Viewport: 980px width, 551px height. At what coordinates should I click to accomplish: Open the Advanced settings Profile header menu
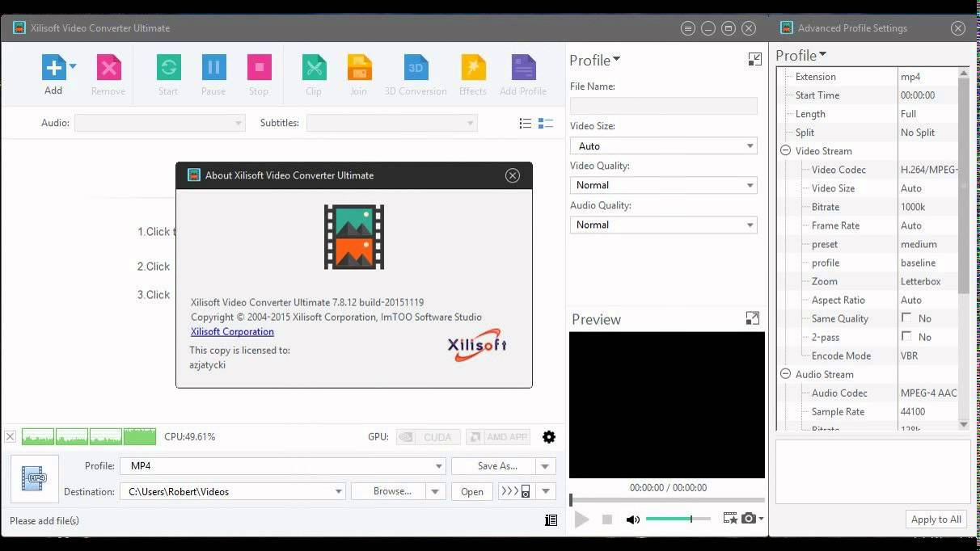coord(801,55)
